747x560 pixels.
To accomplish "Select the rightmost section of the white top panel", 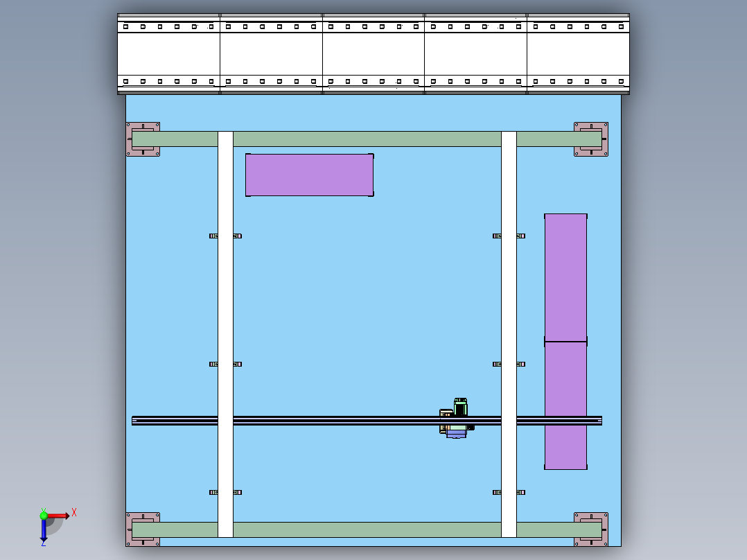I will click(x=579, y=54).
